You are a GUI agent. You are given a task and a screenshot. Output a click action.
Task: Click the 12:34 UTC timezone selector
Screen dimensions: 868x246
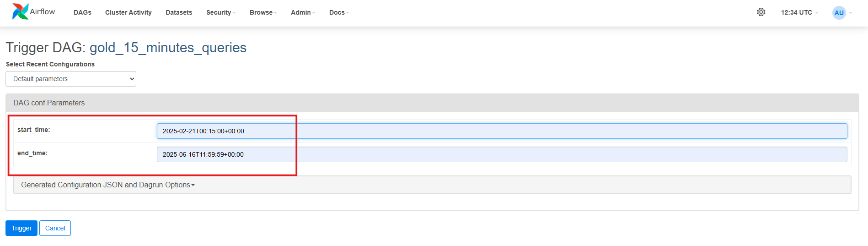[x=799, y=12]
